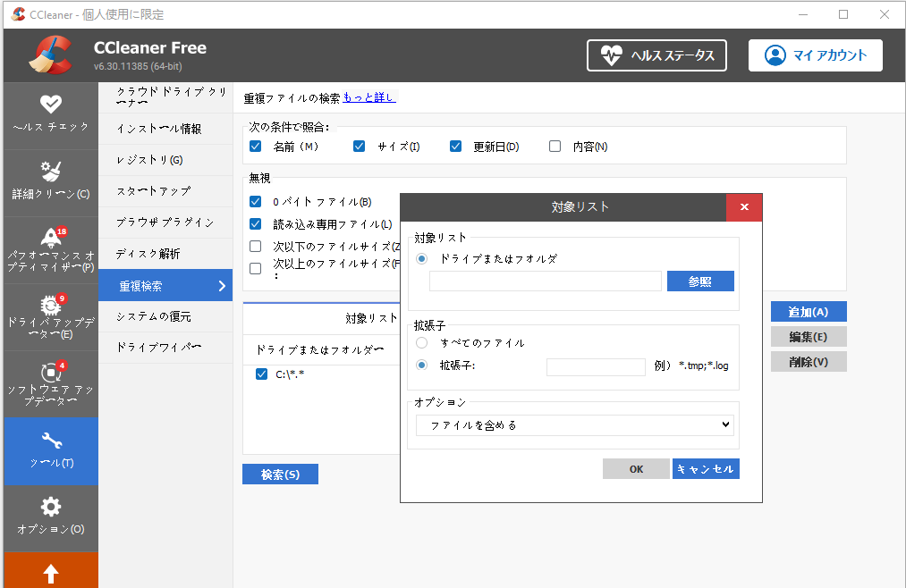The height and width of the screenshot is (588, 906).
Task: Click the 参照 browse button
Action: (x=700, y=281)
